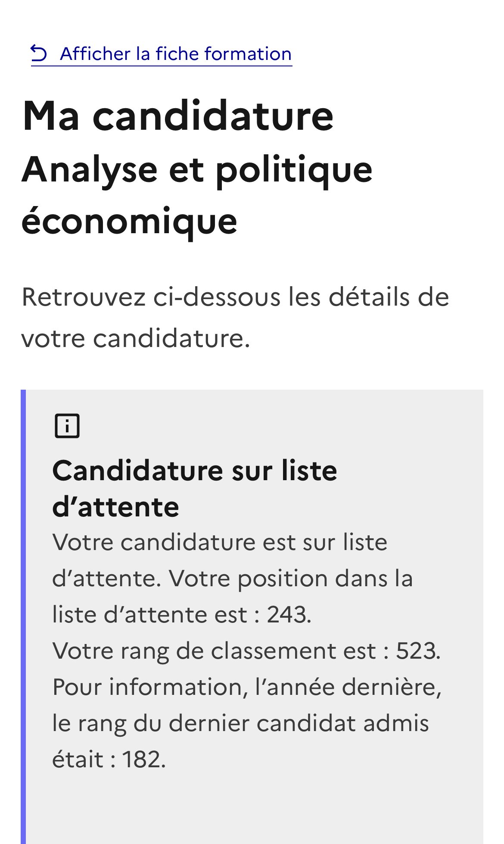This screenshot has height=844, width=504.
Task: Click the waitlist position number 243
Action: [x=288, y=614]
